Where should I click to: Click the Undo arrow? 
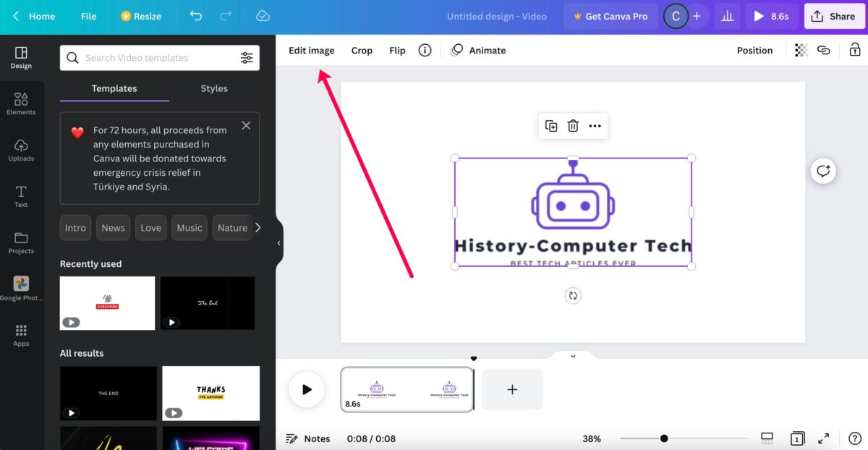pyautogui.click(x=196, y=16)
